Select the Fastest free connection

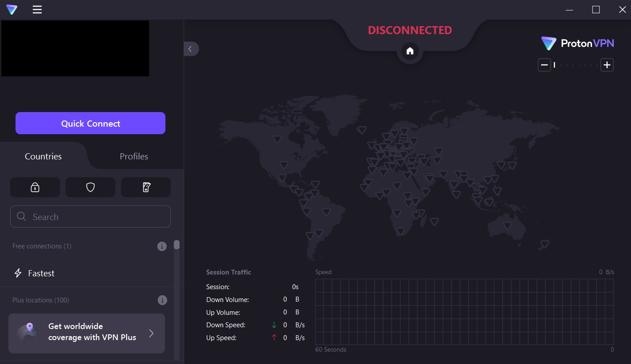pos(41,273)
